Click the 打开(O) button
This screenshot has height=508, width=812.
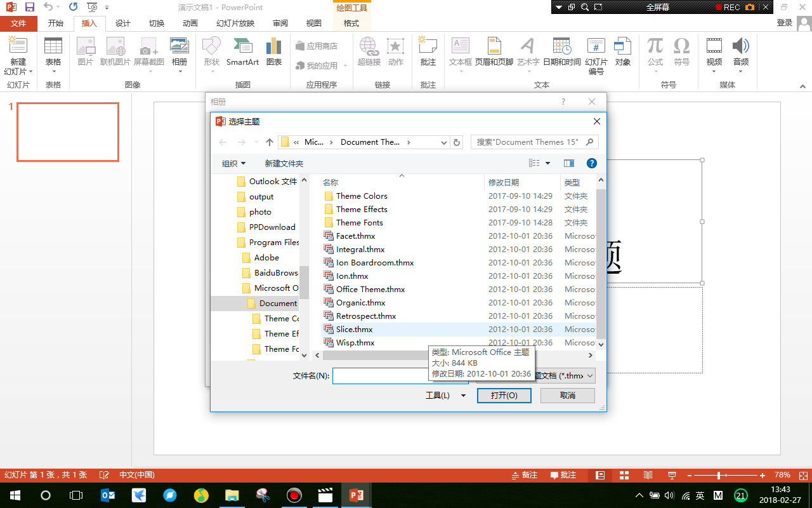click(504, 395)
